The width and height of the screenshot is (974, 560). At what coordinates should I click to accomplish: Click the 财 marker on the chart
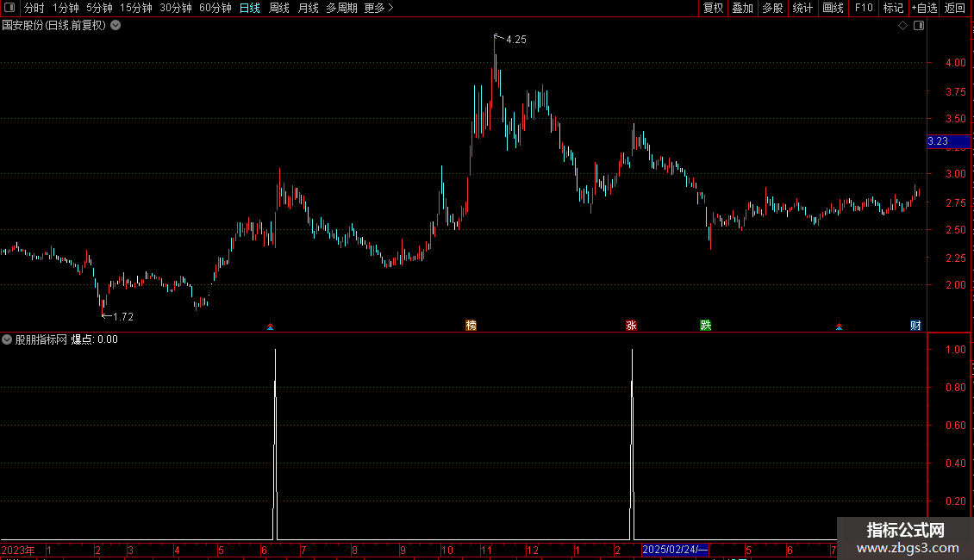(x=915, y=326)
